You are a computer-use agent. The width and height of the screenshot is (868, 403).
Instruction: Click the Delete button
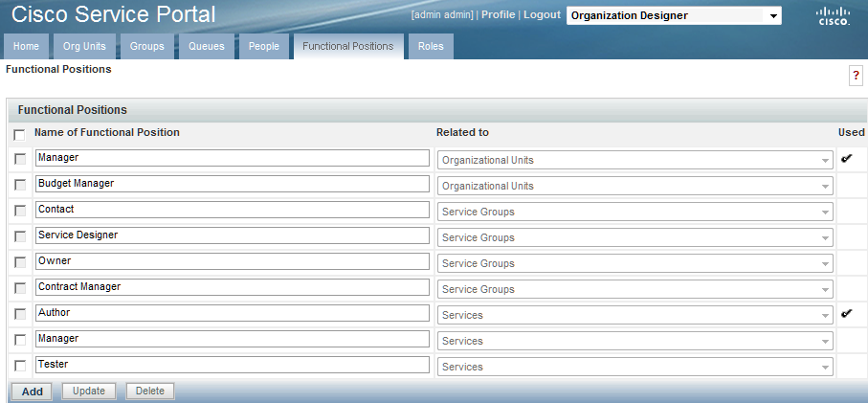pyautogui.click(x=149, y=391)
